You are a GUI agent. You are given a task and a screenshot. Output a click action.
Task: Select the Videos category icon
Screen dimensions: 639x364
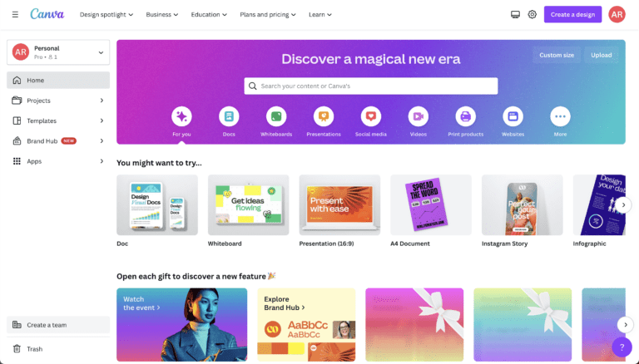[x=419, y=116]
